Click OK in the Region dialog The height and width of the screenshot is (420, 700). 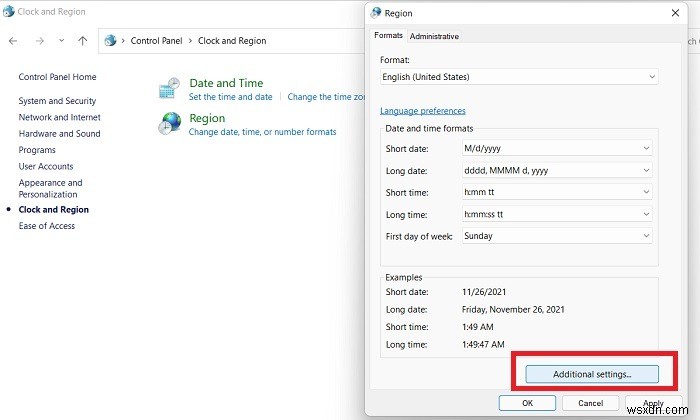tap(527, 403)
